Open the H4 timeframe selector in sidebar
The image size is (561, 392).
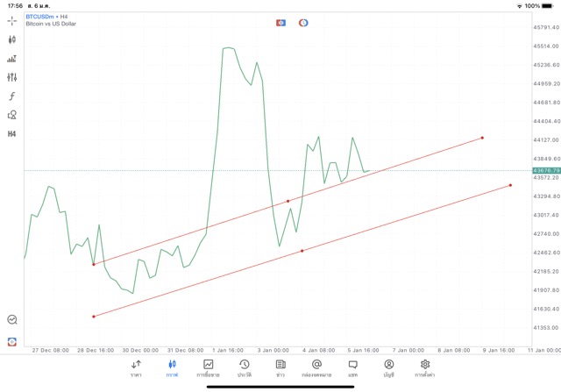coord(12,134)
